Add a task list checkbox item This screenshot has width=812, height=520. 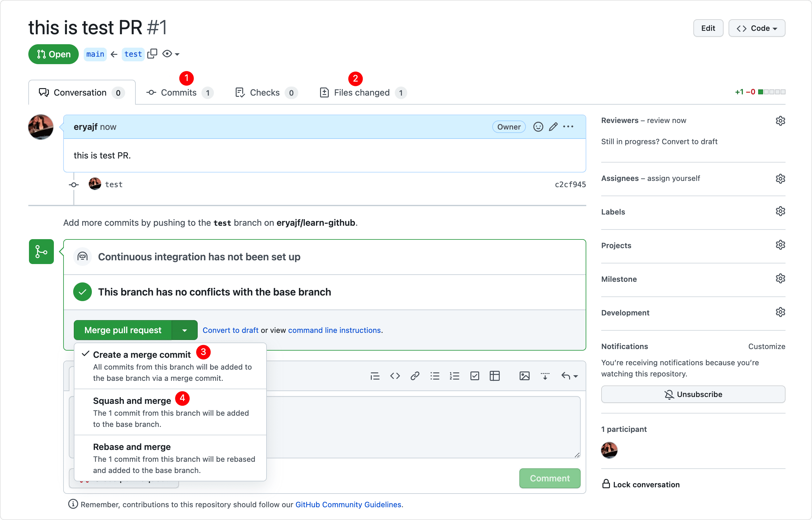click(474, 376)
